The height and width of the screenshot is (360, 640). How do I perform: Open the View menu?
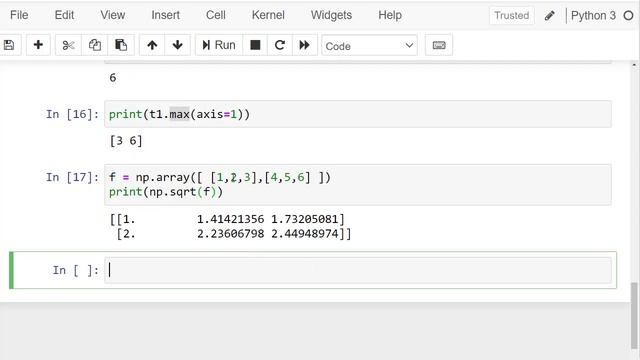tap(113, 15)
